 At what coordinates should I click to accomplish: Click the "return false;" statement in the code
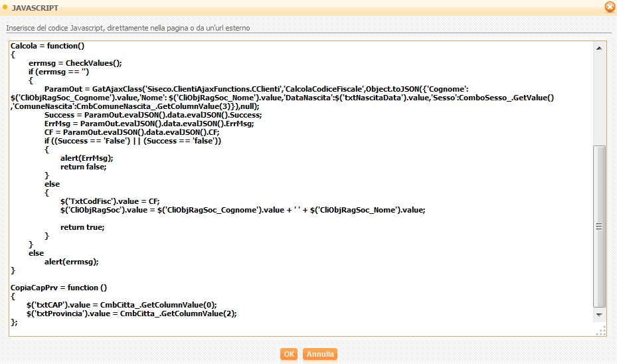click(83, 167)
